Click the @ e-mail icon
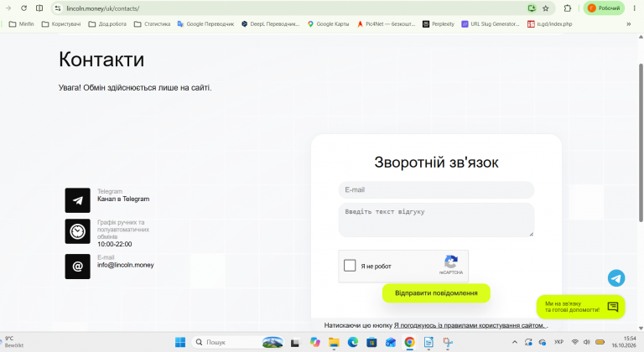The height and width of the screenshot is (352, 644). [x=78, y=267]
